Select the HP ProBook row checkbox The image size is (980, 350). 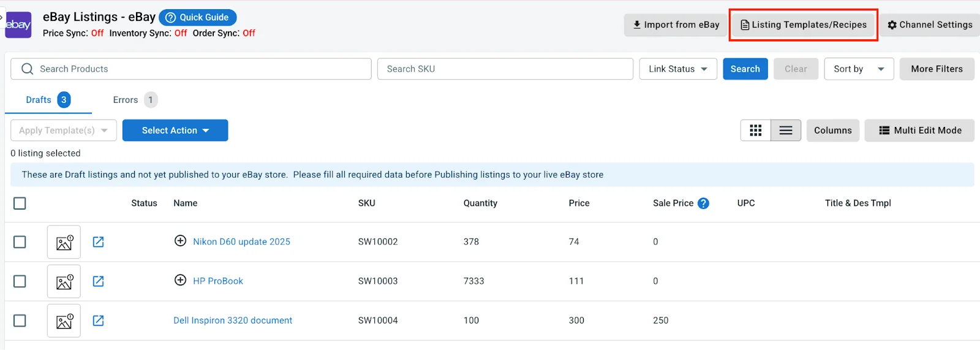(x=20, y=281)
